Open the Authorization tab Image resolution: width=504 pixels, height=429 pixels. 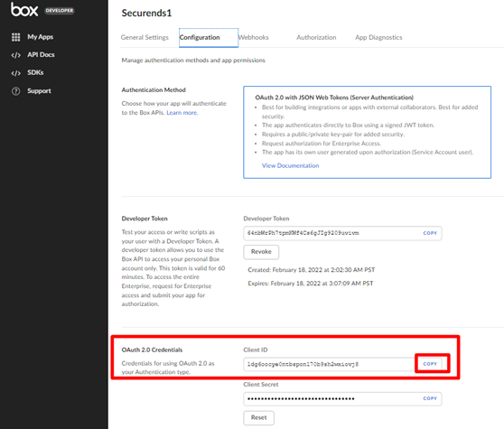click(x=316, y=37)
